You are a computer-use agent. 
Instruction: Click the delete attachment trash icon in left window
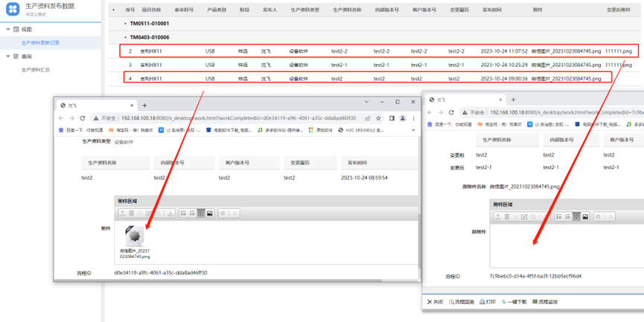click(132, 213)
